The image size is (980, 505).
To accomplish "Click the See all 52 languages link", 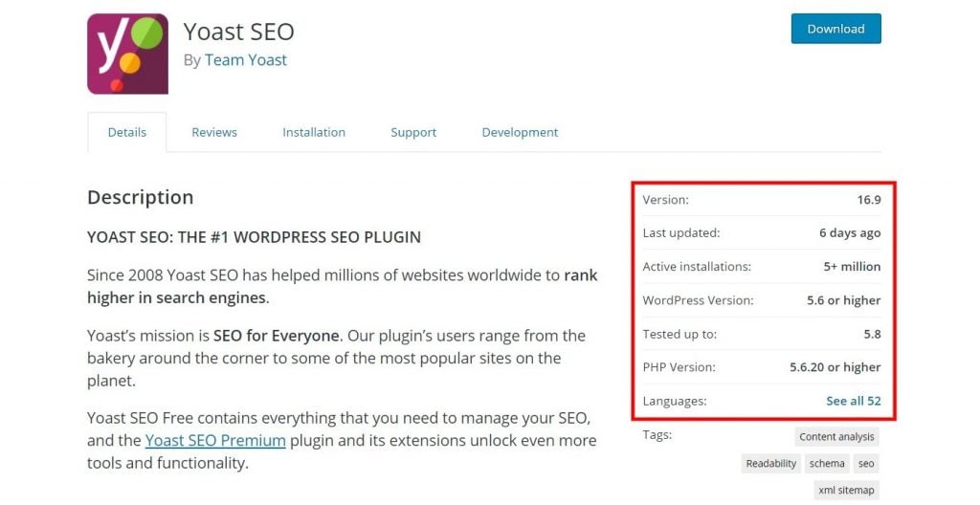I will tap(853, 401).
